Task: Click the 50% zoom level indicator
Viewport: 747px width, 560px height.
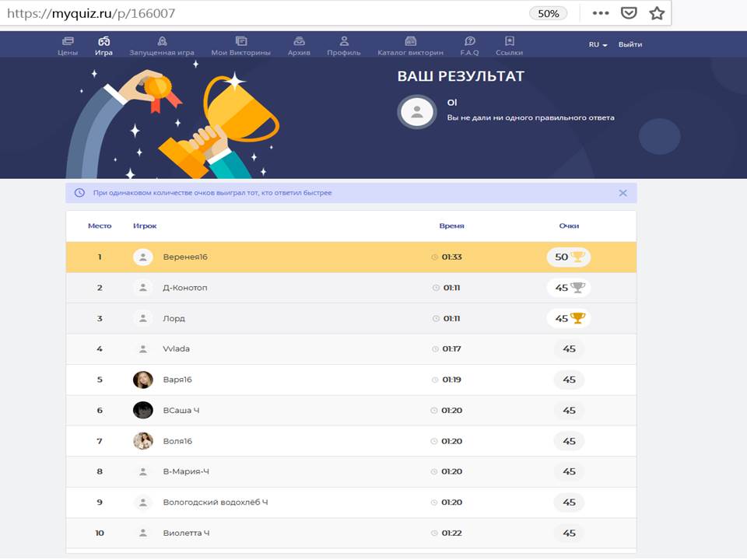Action: [x=548, y=13]
